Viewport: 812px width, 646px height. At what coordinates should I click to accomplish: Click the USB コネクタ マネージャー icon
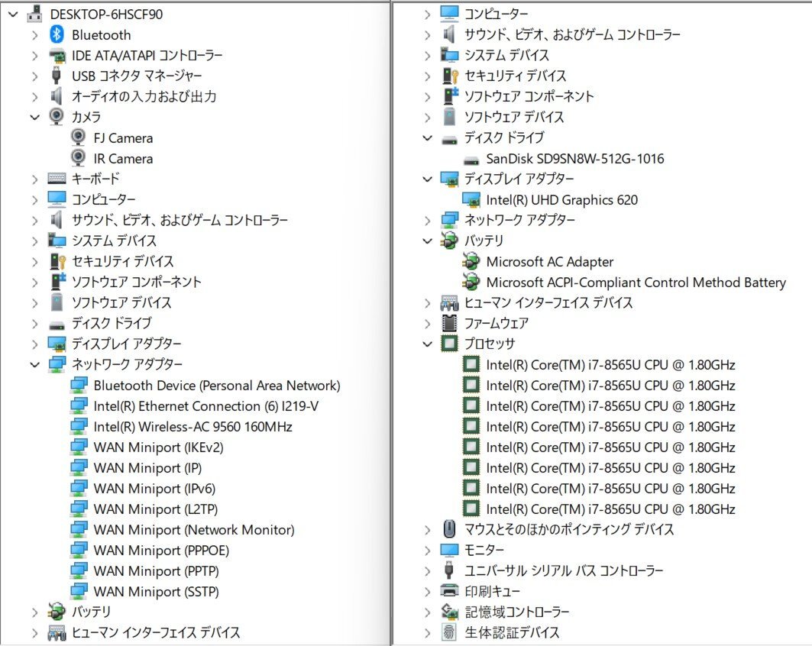57,76
